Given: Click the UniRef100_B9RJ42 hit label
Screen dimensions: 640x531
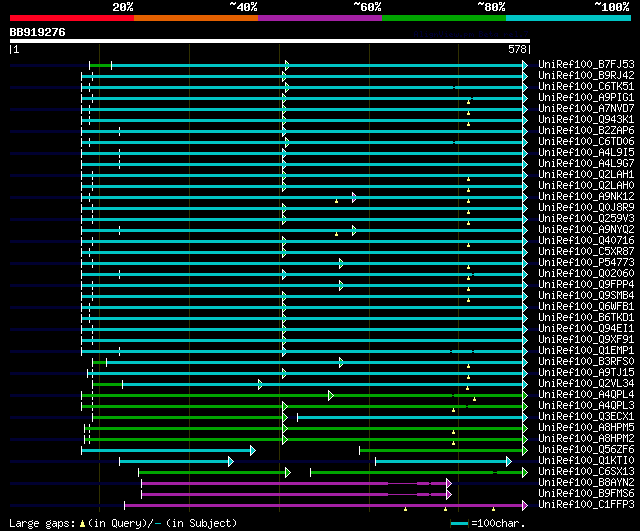Looking at the screenshot, I should pos(586,76).
